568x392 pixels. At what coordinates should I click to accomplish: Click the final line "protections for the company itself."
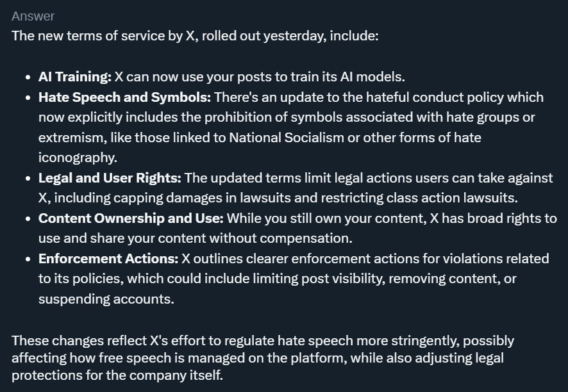117,375
